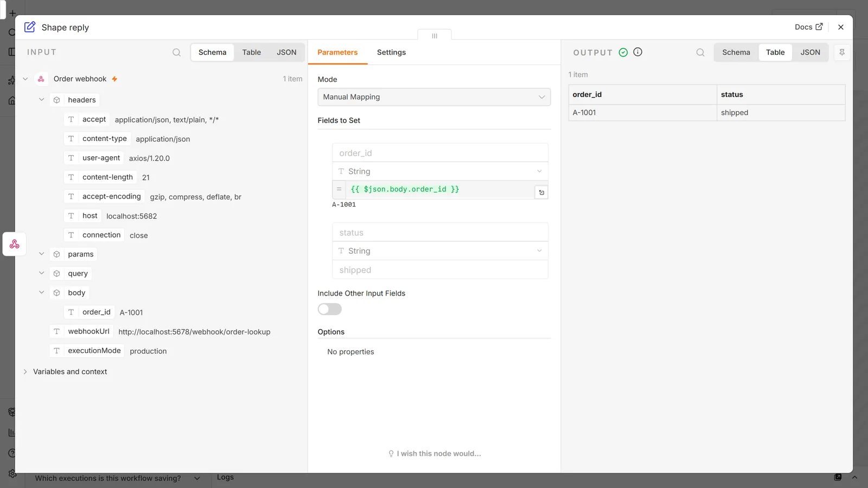
Task: Click the lightning trigger icon beside Order webhook
Action: 114,79
